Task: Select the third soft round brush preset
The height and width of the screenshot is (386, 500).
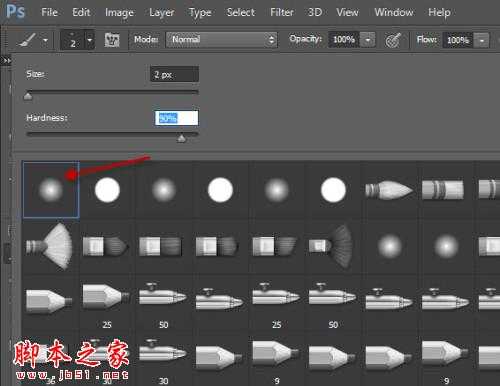Action: [277, 190]
